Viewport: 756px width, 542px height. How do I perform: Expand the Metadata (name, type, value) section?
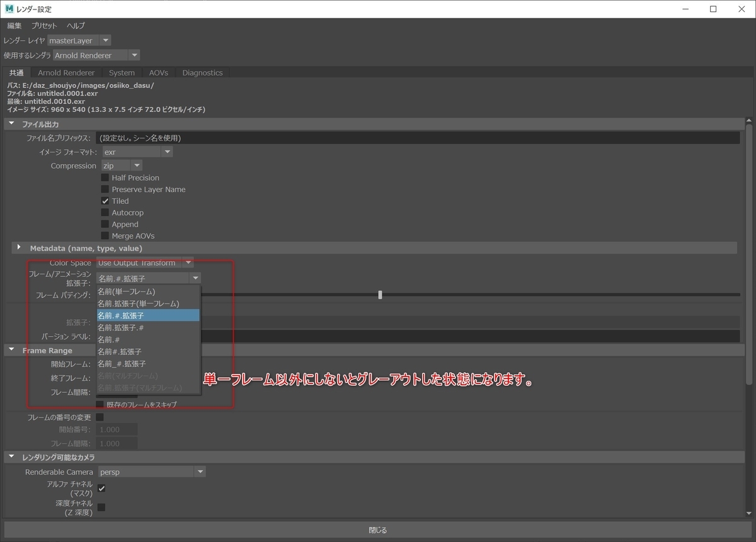[x=19, y=248]
